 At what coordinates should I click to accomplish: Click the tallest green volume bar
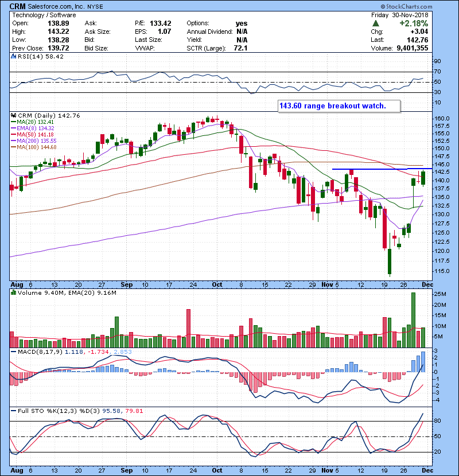click(413, 320)
